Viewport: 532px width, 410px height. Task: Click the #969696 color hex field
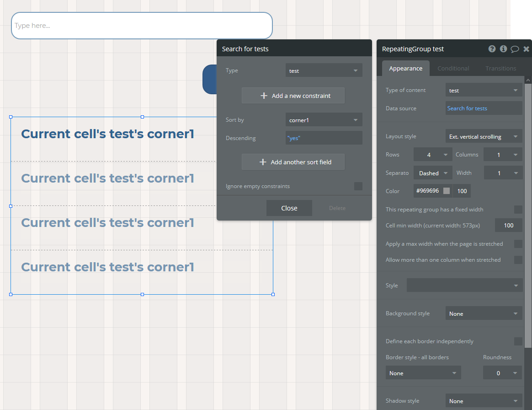[x=428, y=191]
